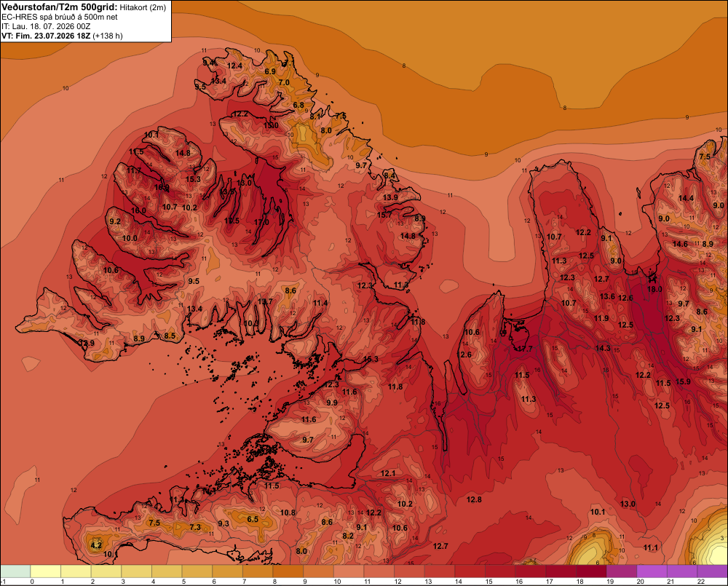Select the 16.9 temperature value
Viewport: 728px width, 586px height.
(162, 188)
